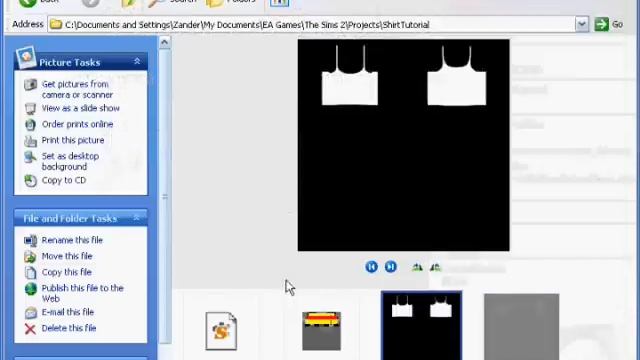Image resolution: width=640 pixels, height=360 pixels.
Task: Click Print this picture
Action: tap(73, 140)
